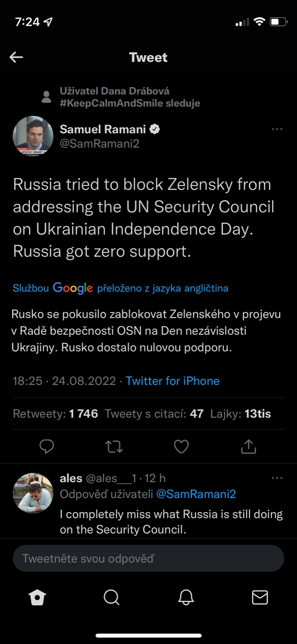This screenshot has height=644, width=297.
Task: Tap the reply speech bubble icon
Action: (47, 446)
